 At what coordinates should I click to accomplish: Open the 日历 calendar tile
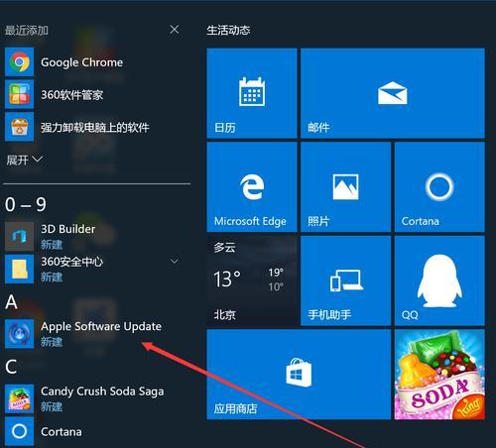252,93
